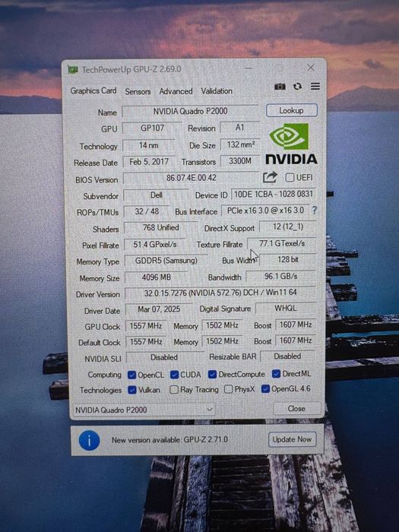Switch to the Sensors tab
This screenshot has height=532, width=399.
click(x=138, y=92)
